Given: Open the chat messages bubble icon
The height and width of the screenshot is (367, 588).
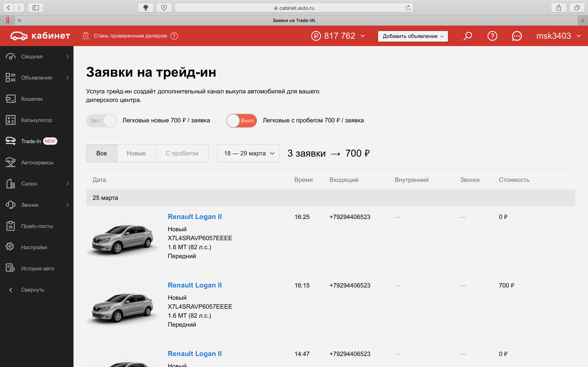Looking at the screenshot, I should coord(517,36).
